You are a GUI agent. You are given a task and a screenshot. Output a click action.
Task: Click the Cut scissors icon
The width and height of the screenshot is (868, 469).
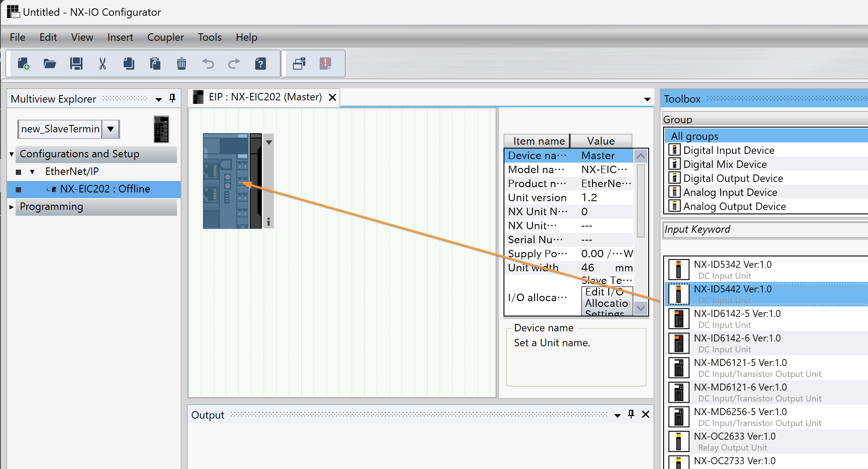[103, 64]
